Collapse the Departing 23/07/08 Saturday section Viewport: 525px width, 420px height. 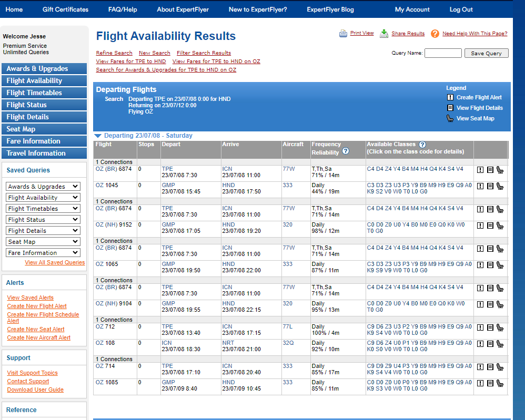pos(98,136)
